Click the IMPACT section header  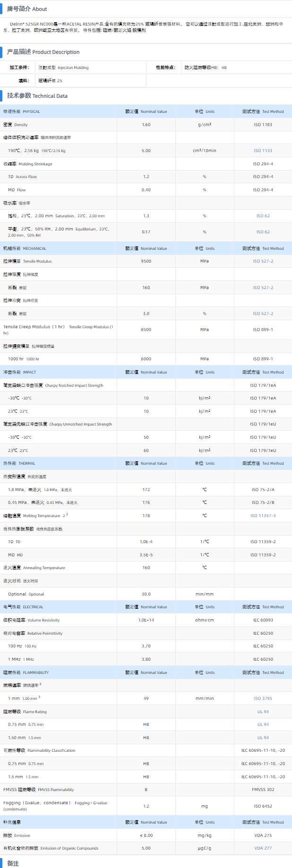[20, 372]
